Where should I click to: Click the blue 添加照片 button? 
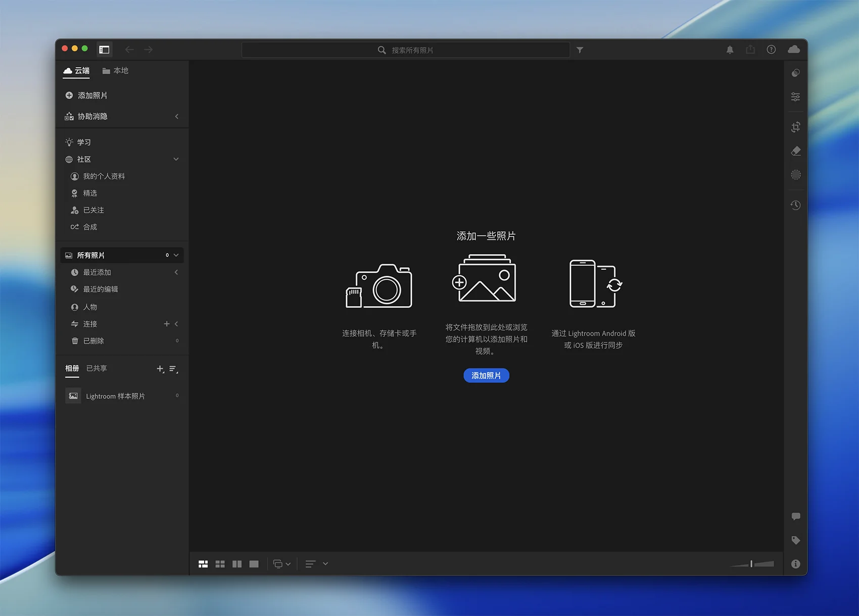[486, 376]
